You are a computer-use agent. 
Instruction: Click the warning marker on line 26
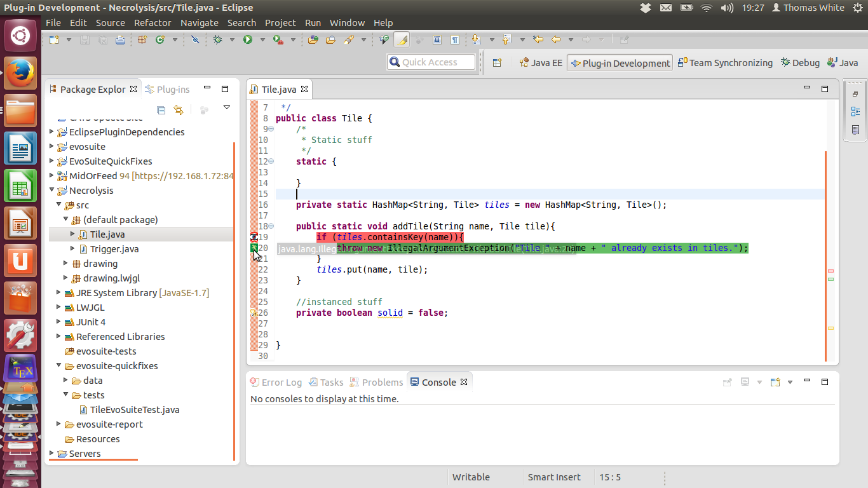pyautogui.click(x=254, y=313)
